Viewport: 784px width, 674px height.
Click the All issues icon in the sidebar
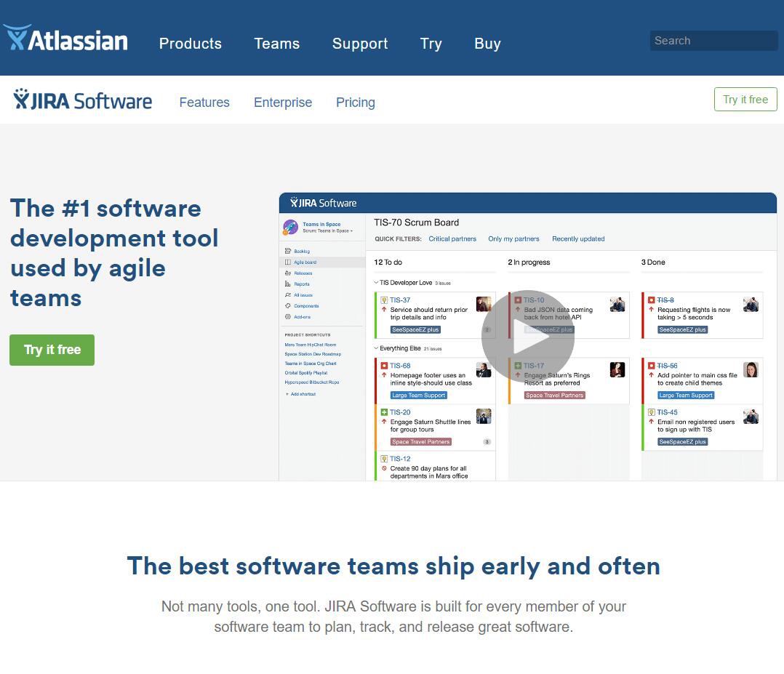[287, 295]
